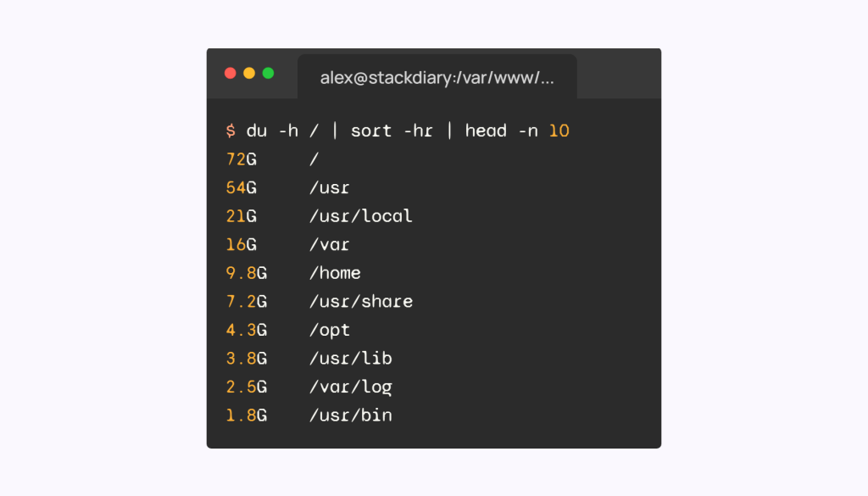Click the orange number 10 in command
The height and width of the screenshot is (496, 868).
pyautogui.click(x=559, y=131)
